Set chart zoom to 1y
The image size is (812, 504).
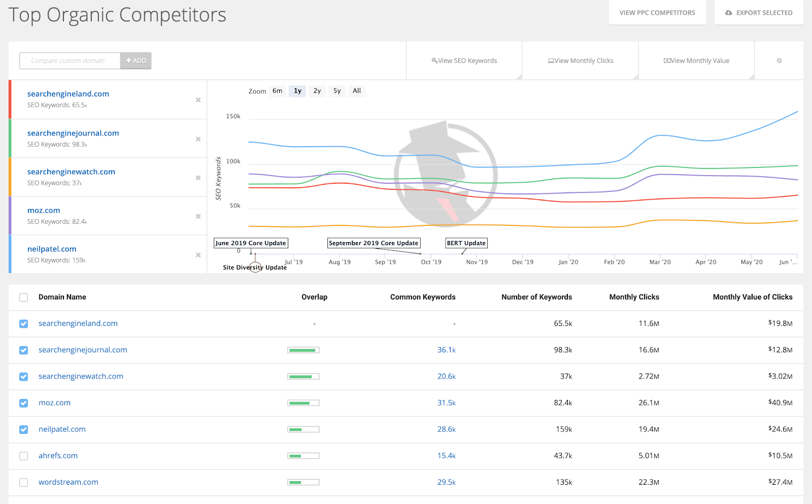[x=297, y=91]
